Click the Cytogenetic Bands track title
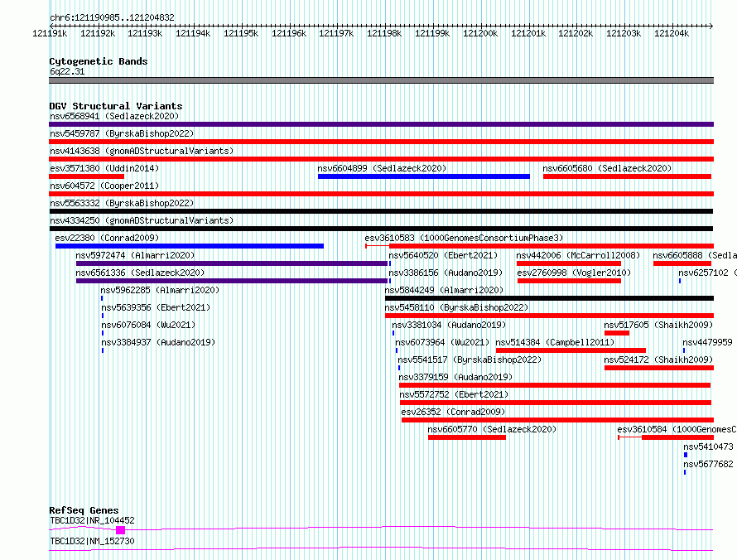737x560 pixels. click(99, 61)
